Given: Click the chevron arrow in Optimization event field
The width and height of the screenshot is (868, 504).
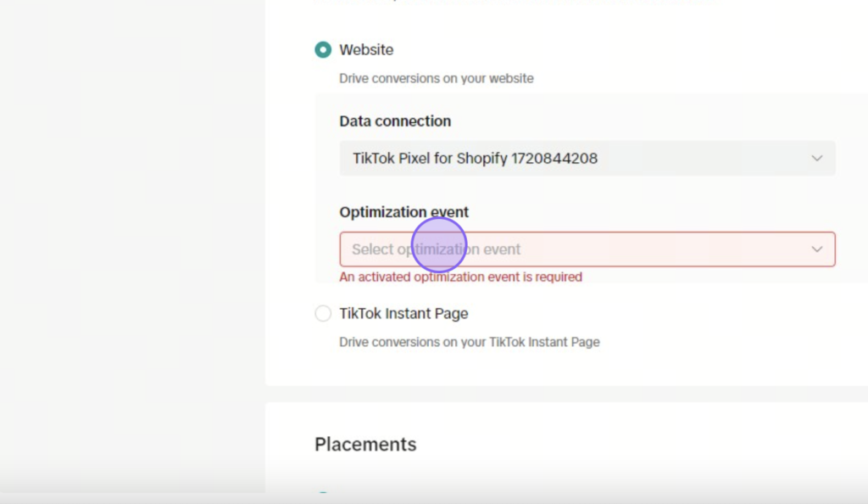Looking at the screenshot, I should tap(816, 249).
